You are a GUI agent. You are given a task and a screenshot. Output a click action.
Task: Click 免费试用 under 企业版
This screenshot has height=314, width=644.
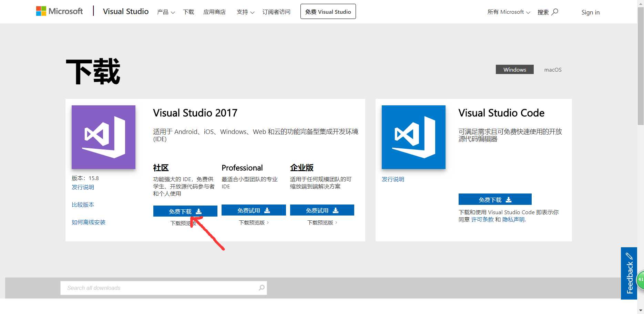322,210
